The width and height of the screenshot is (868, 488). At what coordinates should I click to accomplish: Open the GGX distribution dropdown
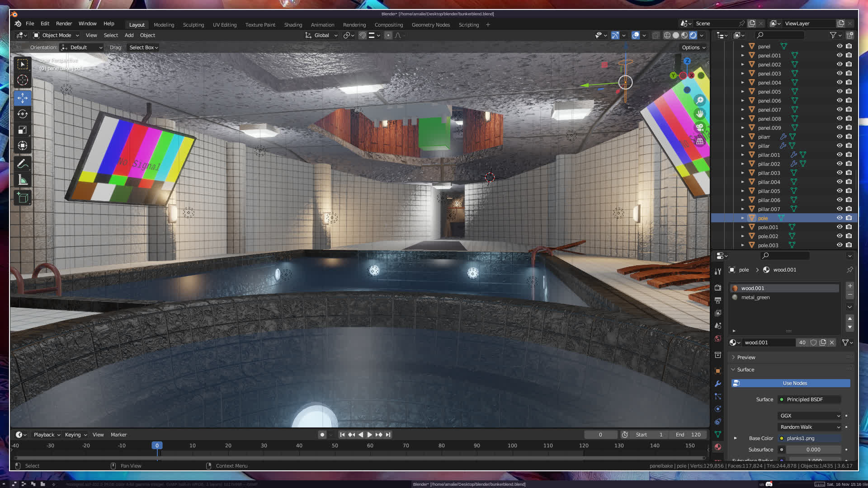[x=809, y=416]
